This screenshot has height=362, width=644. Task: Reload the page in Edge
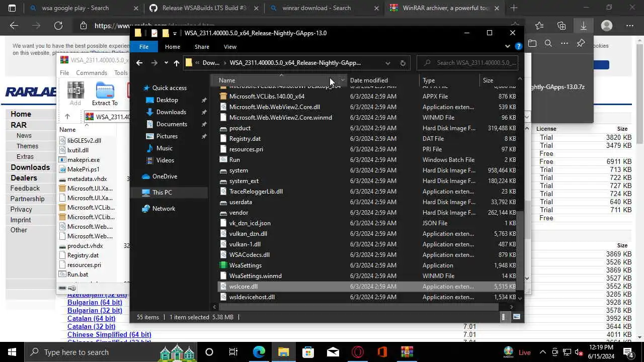pos(58,26)
